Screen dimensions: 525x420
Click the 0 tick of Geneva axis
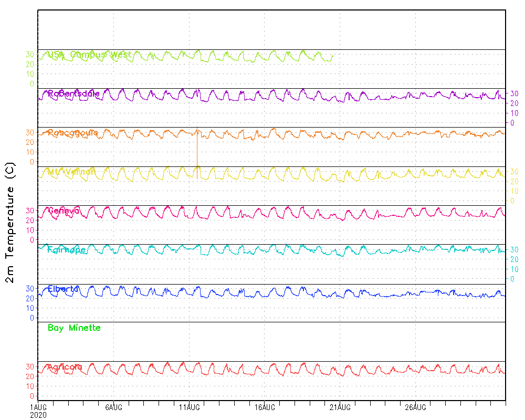click(32, 240)
